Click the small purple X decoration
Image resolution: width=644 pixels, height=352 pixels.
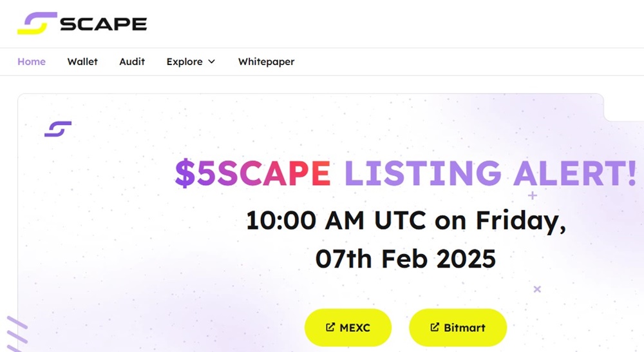tap(537, 289)
